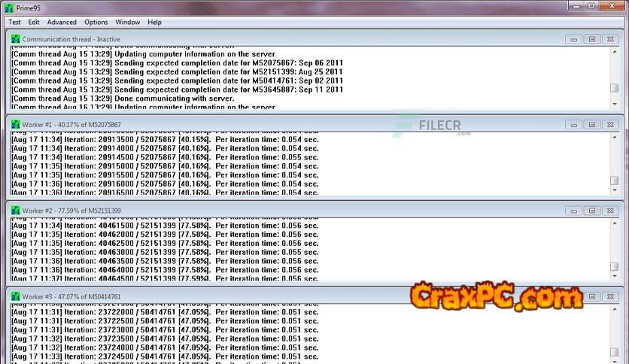Open the Options menu
Image resolution: width=629 pixels, height=364 pixels.
point(96,22)
